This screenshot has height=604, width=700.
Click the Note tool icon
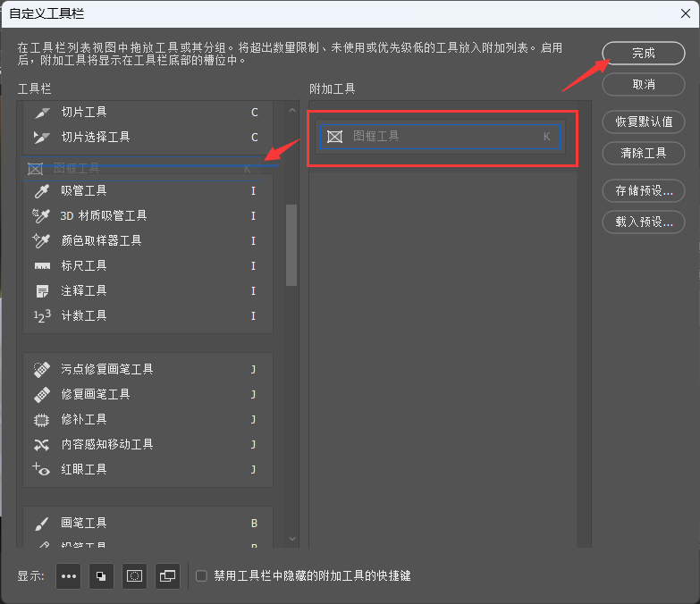coord(42,291)
